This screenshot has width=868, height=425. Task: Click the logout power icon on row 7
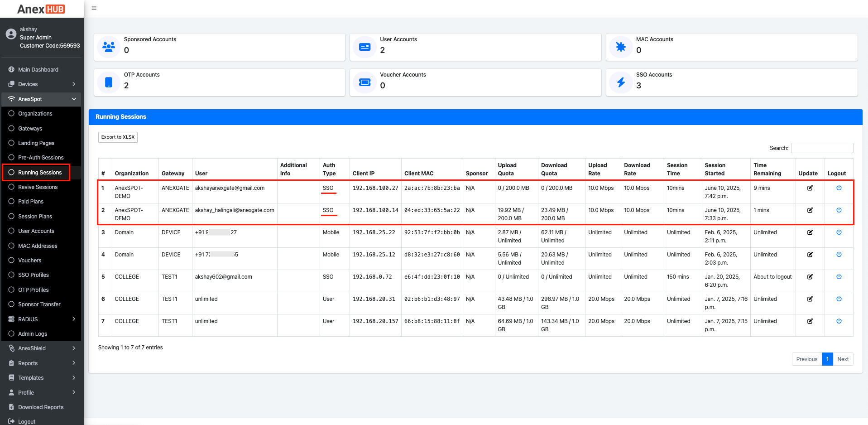pyautogui.click(x=839, y=321)
